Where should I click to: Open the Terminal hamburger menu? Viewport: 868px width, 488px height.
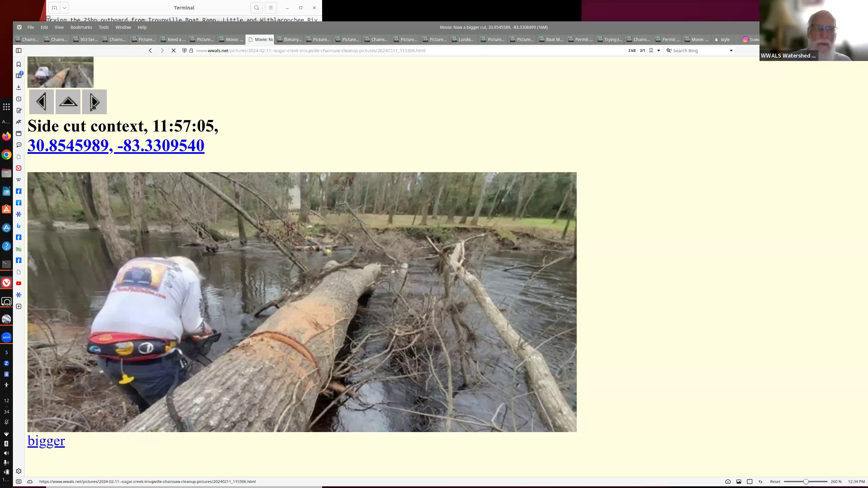(271, 8)
